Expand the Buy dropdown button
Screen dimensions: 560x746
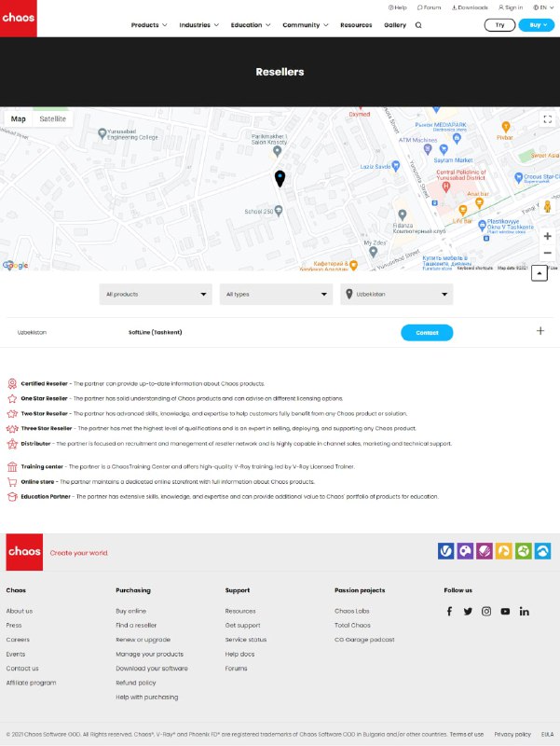point(536,25)
